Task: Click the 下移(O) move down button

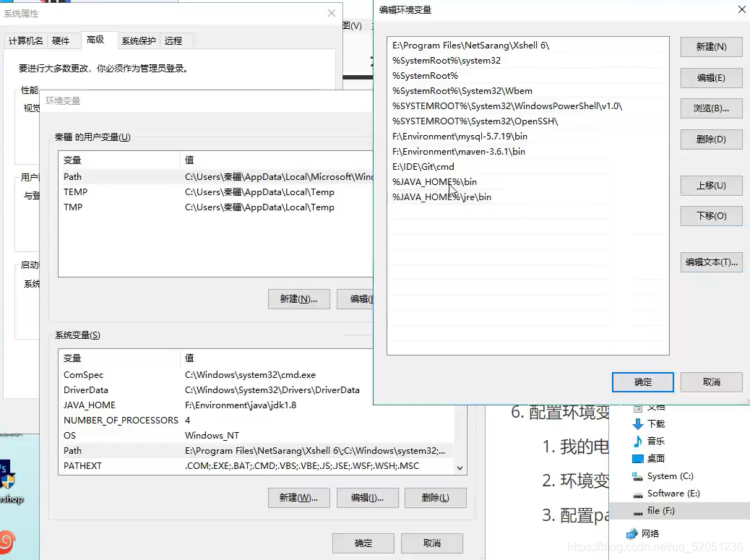Action: [x=711, y=216]
